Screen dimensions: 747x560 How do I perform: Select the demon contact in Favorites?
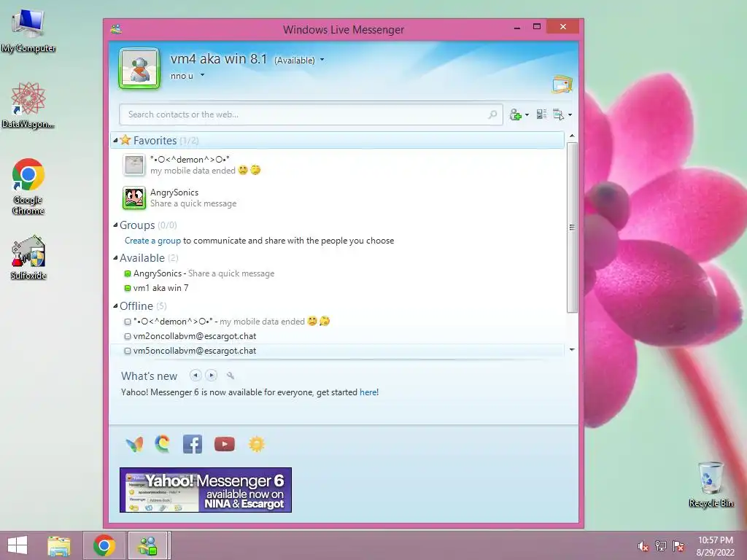pyautogui.click(x=337, y=165)
